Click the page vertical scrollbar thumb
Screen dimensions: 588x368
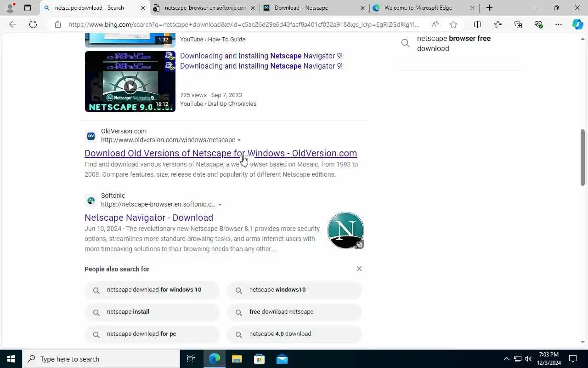click(x=582, y=158)
